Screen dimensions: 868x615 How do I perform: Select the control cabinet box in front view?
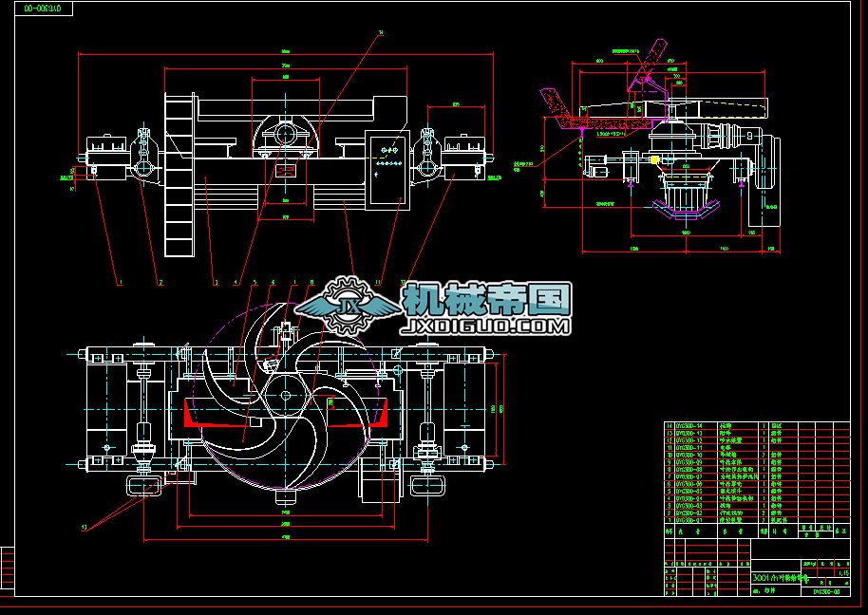[x=387, y=171]
